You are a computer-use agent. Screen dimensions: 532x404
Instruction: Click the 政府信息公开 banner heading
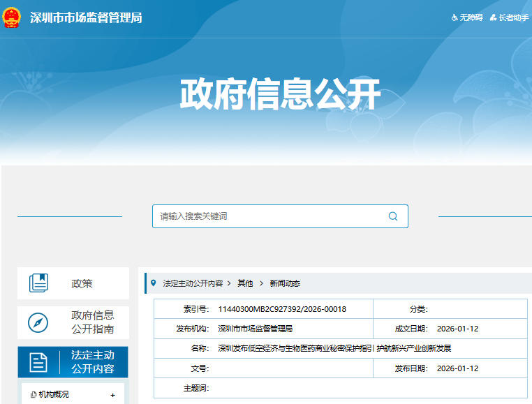coord(280,94)
